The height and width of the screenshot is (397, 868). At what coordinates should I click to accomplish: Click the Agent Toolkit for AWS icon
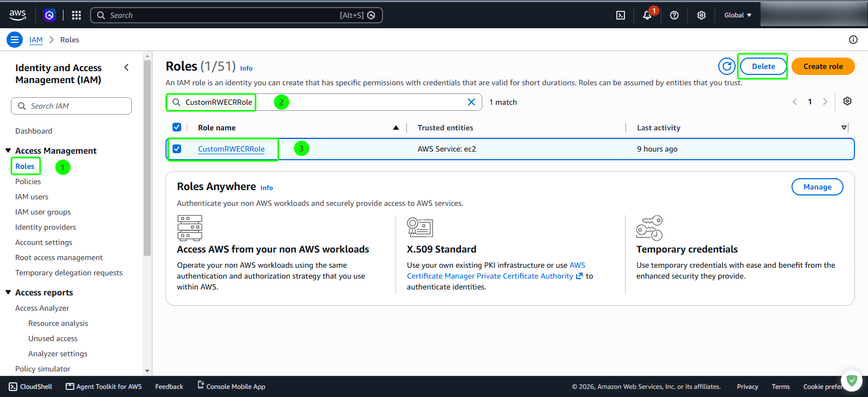[70, 387]
